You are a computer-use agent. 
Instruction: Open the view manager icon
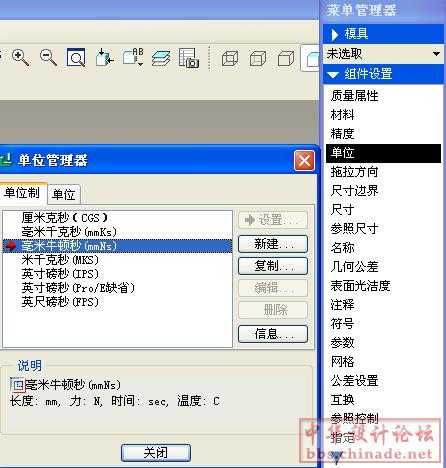189,58
